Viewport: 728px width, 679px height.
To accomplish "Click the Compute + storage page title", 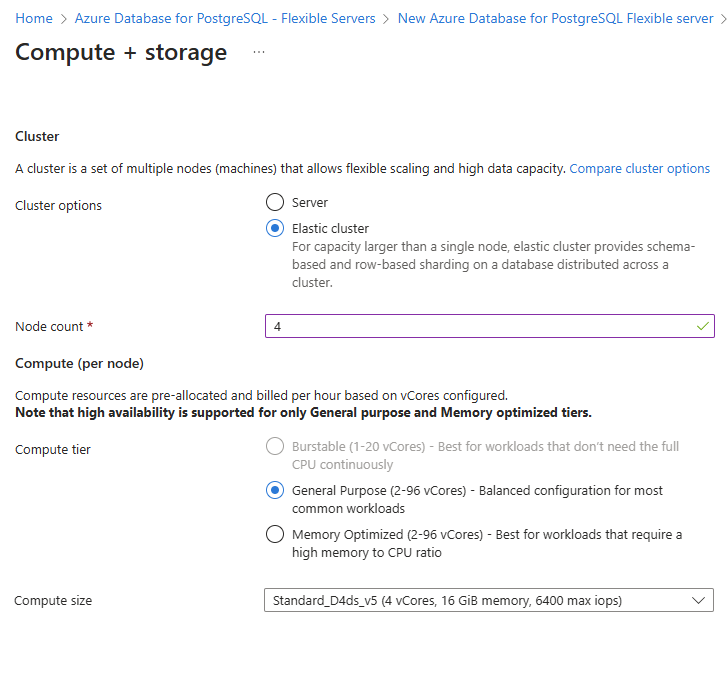I will coord(121,52).
